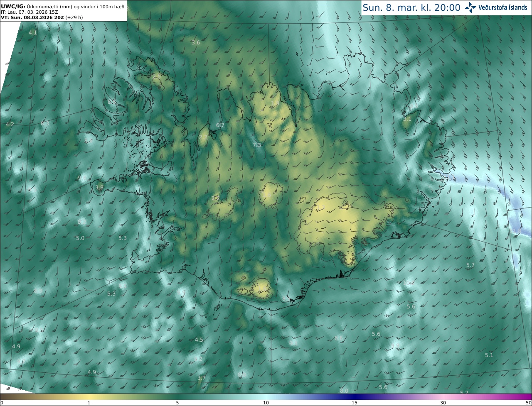Click the 'IT: Lau. 07. 03. 2026 15Z' line
532x406 pixels.
(x=30, y=12)
